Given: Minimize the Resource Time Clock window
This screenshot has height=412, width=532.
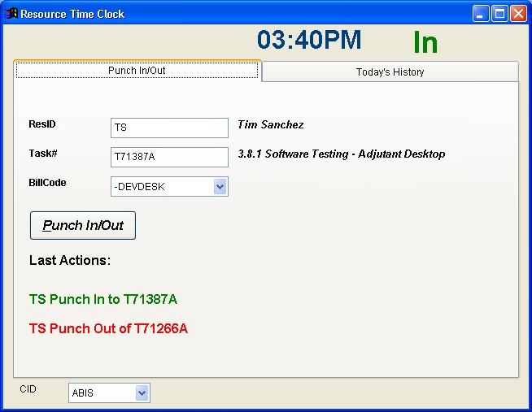Looking at the screenshot, I should tap(482, 14).
